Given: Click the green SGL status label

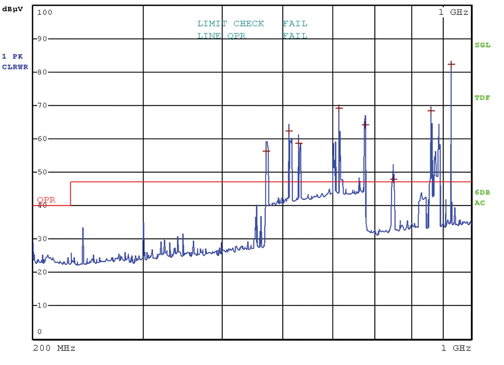Looking at the screenshot, I should click(482, 45).
